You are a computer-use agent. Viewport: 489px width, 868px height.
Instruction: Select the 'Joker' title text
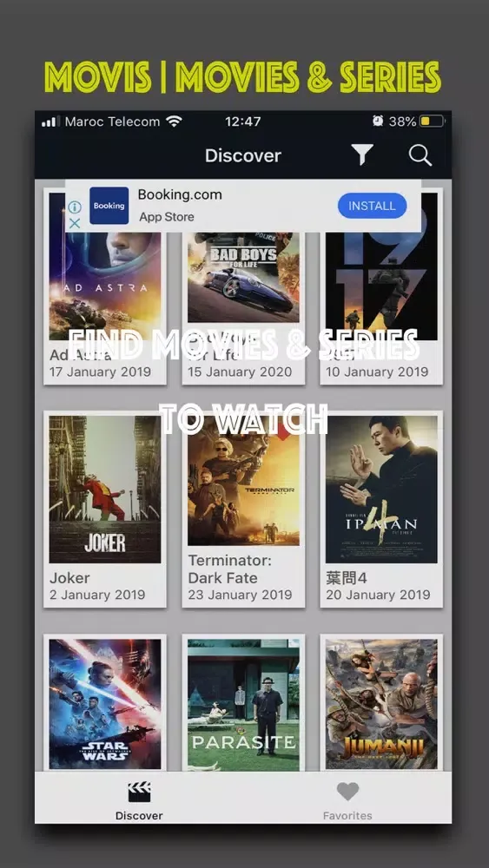[x=69, y=578]
